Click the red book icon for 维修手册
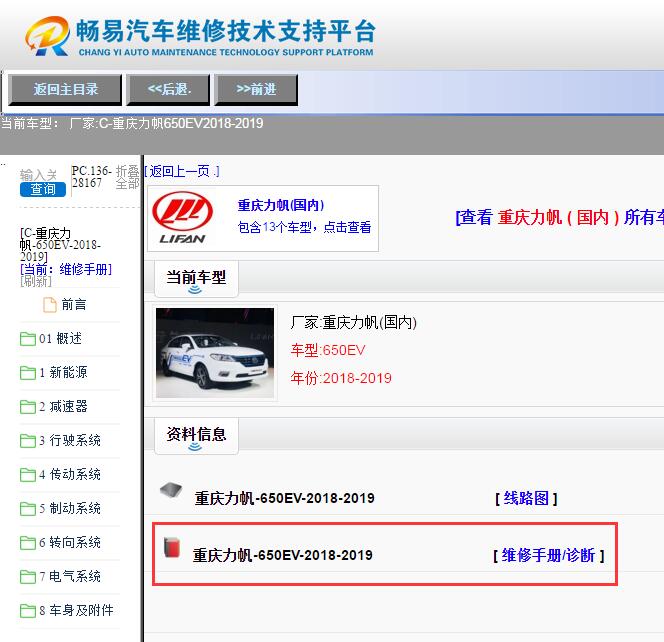 [x=172, y=547]
